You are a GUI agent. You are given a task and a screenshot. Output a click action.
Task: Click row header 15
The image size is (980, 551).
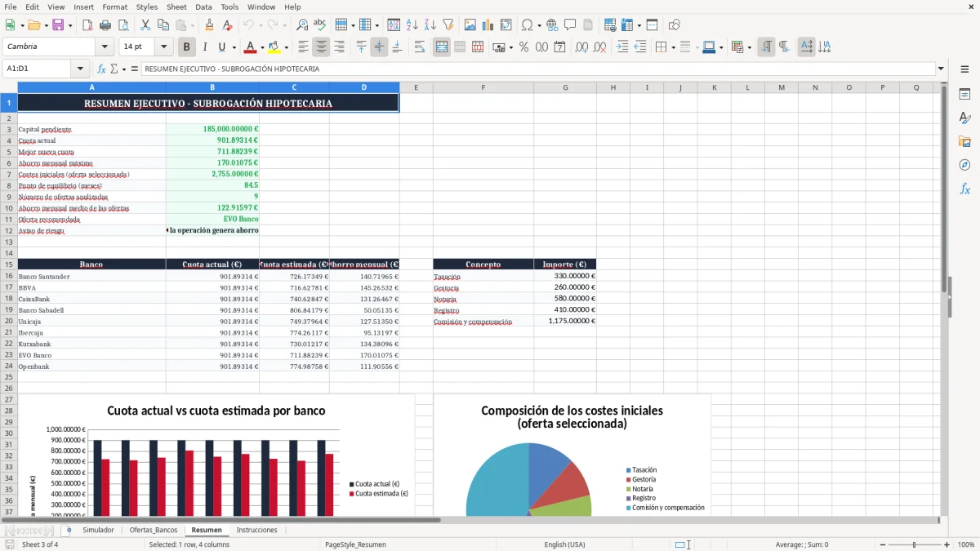[8, 264]
